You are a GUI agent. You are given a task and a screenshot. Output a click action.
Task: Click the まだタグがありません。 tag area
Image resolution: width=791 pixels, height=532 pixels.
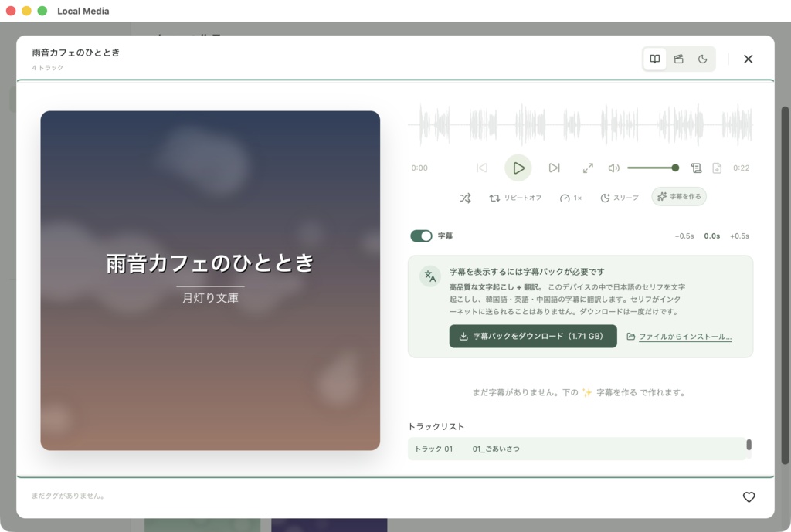[x=68, y=496]
